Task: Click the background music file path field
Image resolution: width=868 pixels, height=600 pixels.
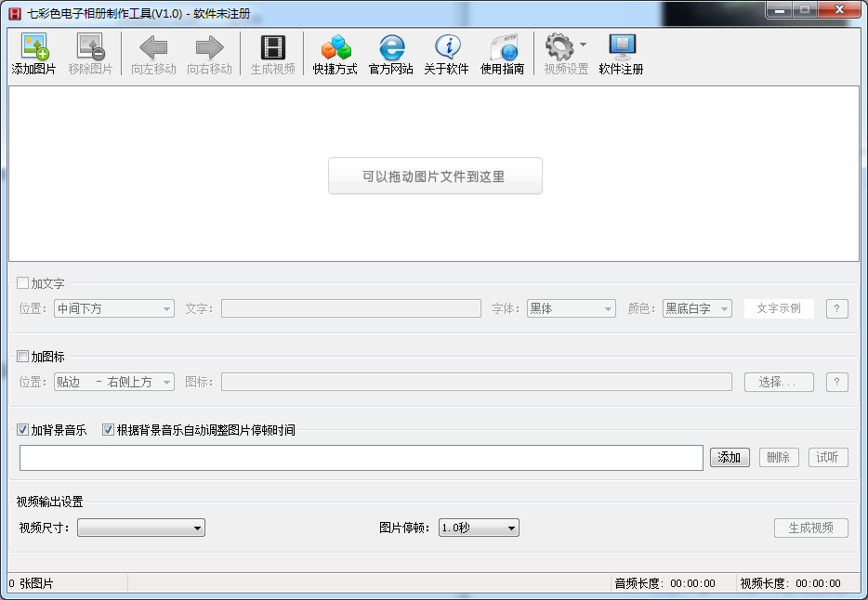Action: coord(361,458)
